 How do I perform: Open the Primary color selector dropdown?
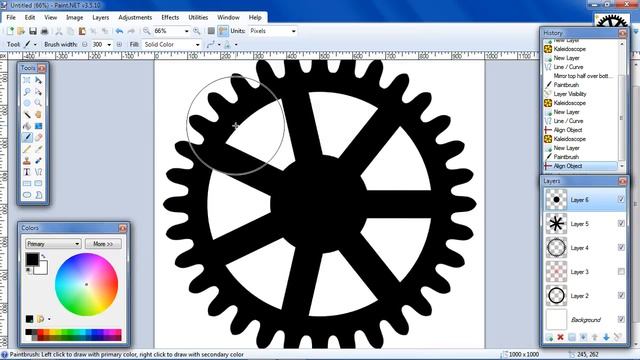[x=53, y=244]
